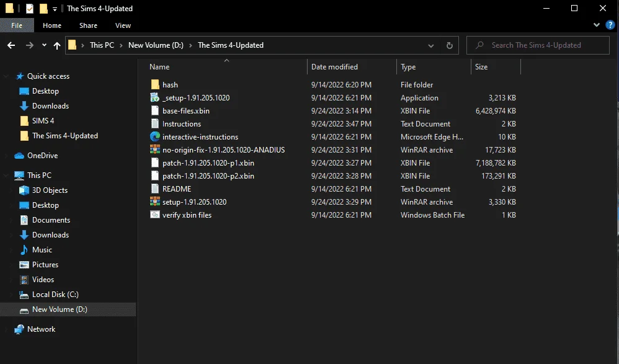
Task: Click the Properties quick access toolbar icon
Action: (30, 8)
